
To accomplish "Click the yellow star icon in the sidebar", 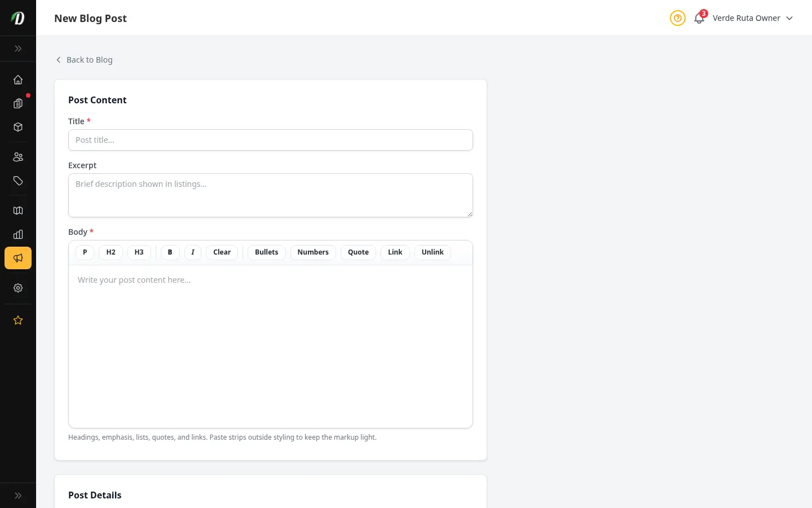I will click(x=18, y=320).
